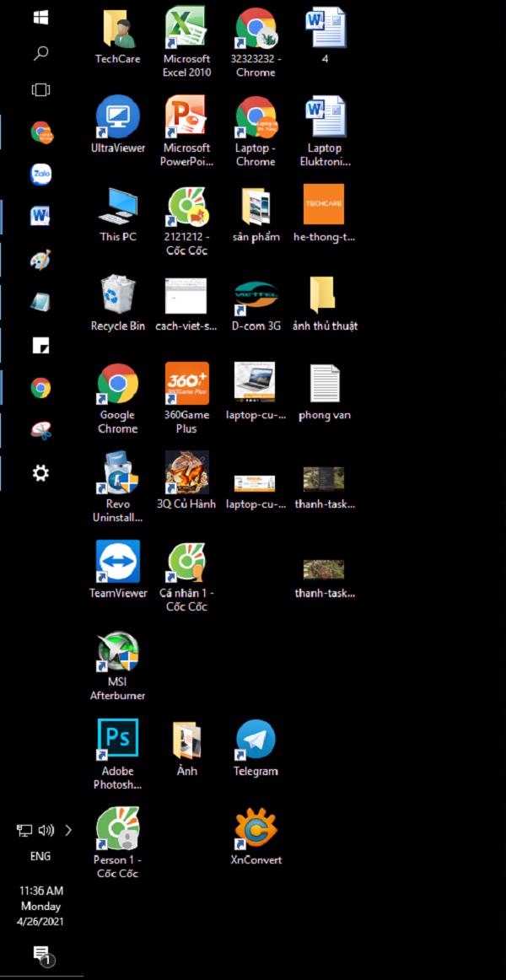Select the TeamViewer shortcut
The image size is (506, 980).
[x=117, y=569]
